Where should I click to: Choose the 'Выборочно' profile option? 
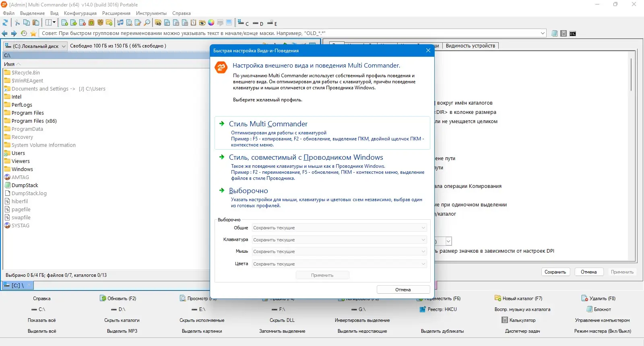pos(322,197)
